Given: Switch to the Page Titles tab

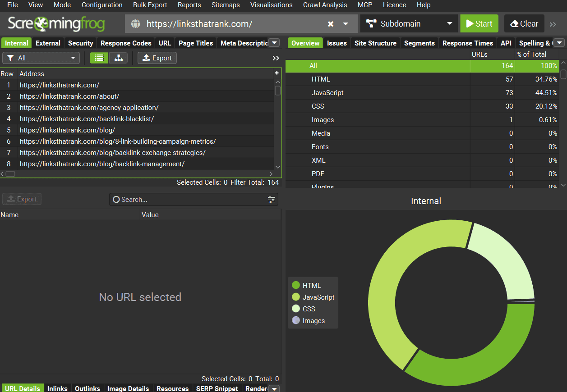Looking at the screenshot, I should pos(196,43).
